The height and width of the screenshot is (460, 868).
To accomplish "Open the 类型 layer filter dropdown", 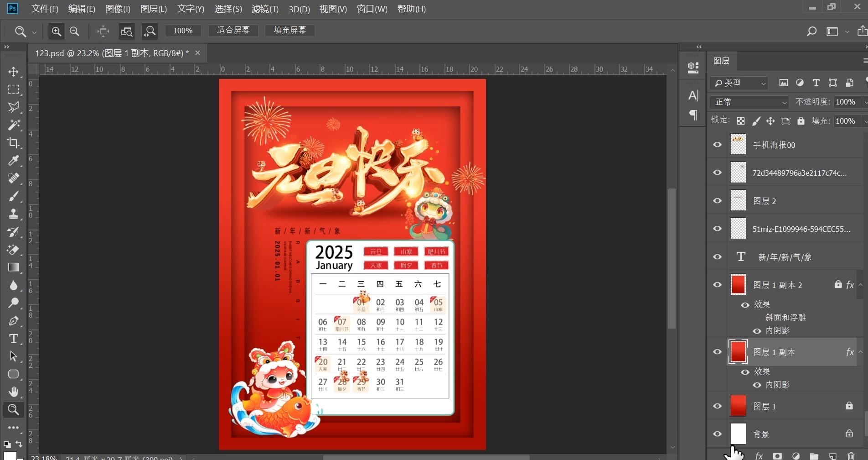I will tap(739, 83).
